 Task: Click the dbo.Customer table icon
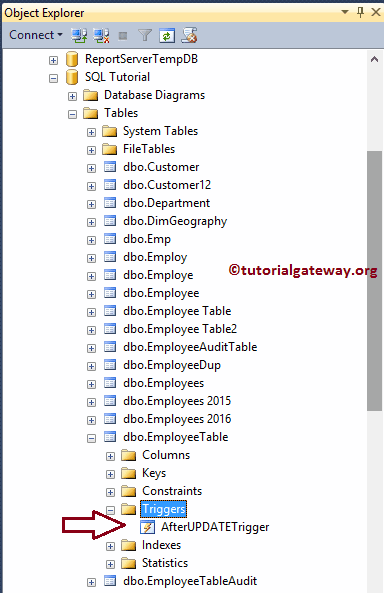click(x=110, y=167)
